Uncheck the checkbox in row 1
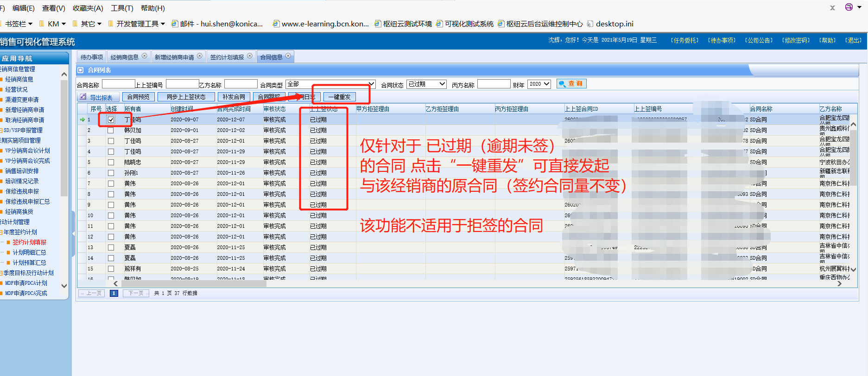 coord(111,120)
